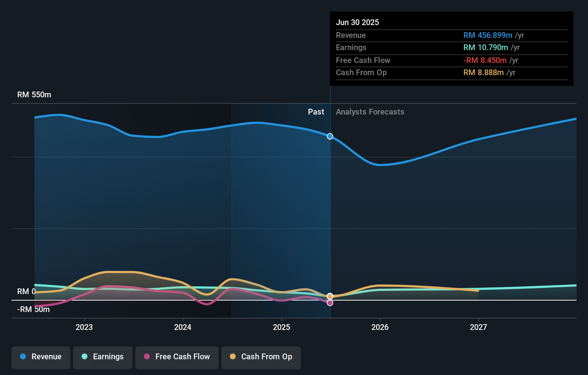Click the 2026 label on the timeline axis
This screenshot has width=588, height=375.
coord(380,327)
